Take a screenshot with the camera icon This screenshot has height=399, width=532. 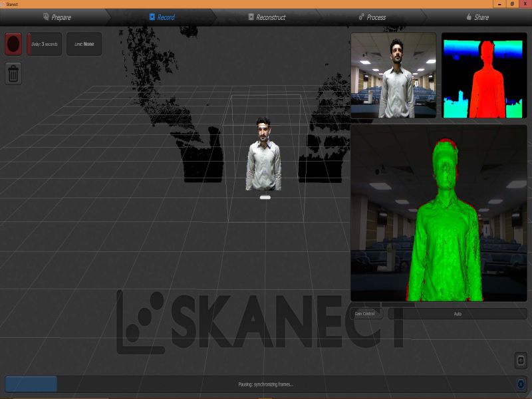pos(521,360)
